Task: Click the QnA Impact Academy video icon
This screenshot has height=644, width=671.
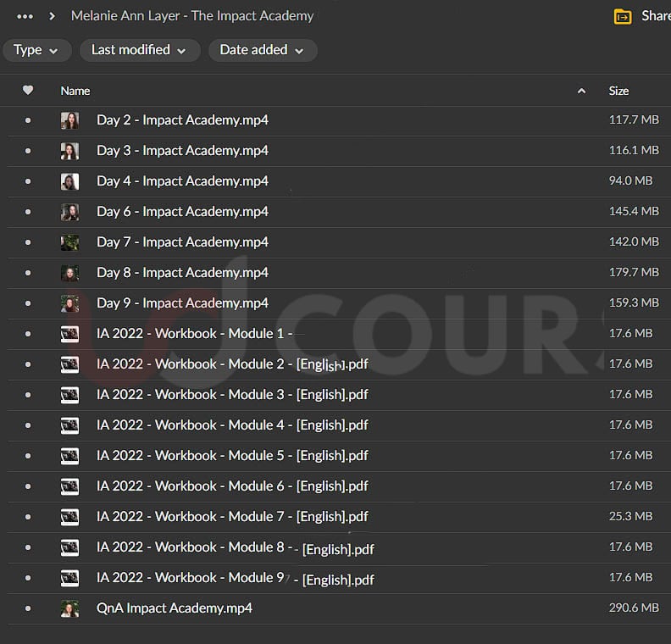Action: (x=69, y=608)
